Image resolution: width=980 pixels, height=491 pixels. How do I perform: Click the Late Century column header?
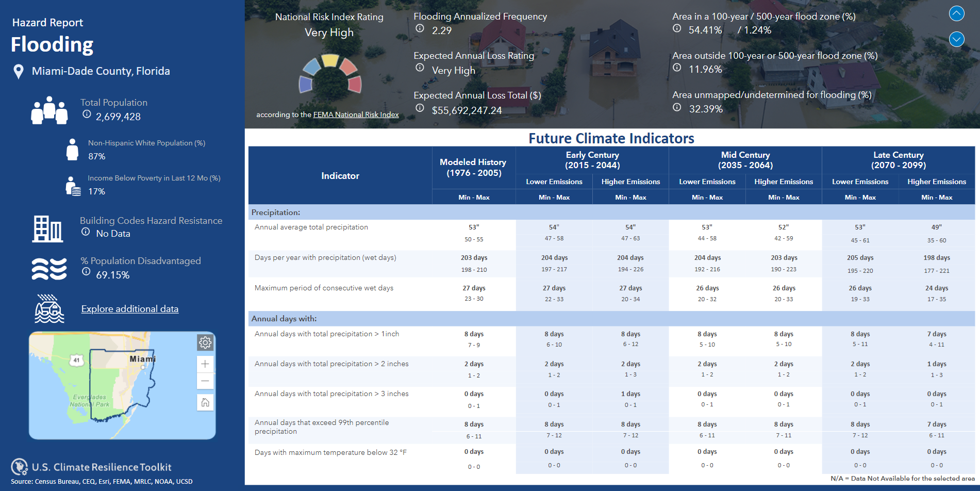(898, 160)
